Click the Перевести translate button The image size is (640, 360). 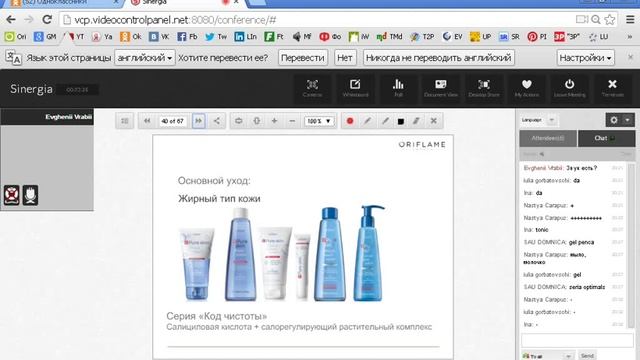302,58
